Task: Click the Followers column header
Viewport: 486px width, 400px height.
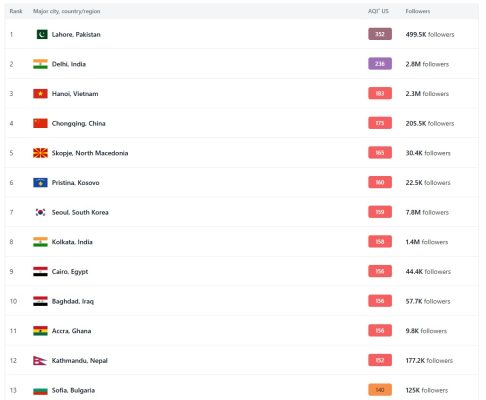Action: coord(418,11)
